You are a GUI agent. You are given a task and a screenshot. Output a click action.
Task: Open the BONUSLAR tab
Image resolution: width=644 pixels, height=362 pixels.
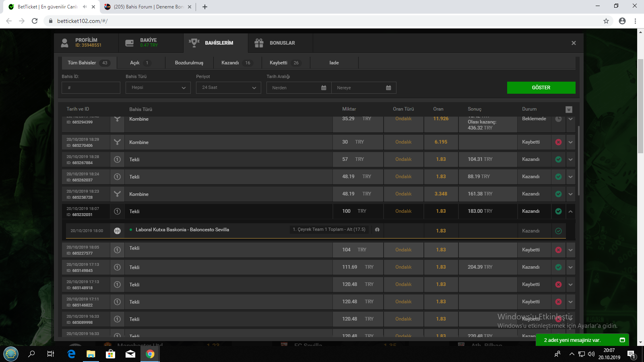tap(281, 43)
